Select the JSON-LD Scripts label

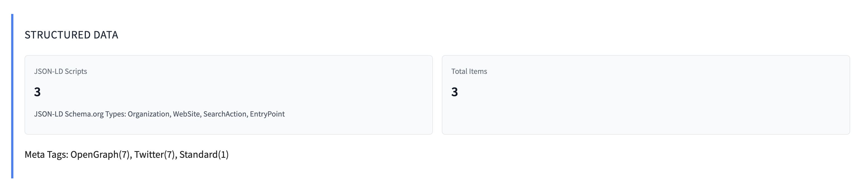pos(60,71)
